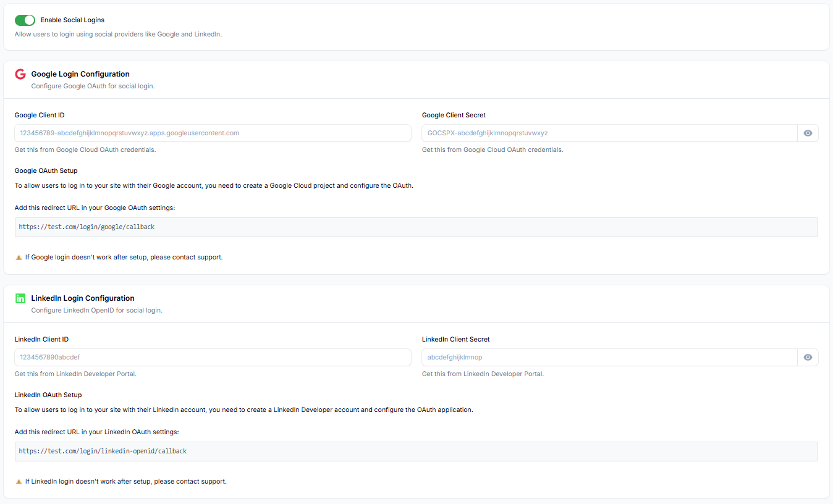Click the Google logo icon
833x504 pixels.
20,73
